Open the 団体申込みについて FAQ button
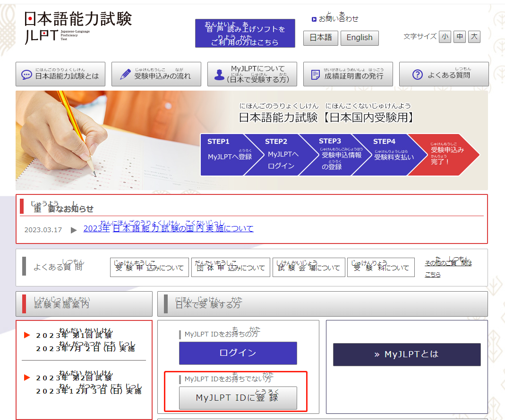Screen dimensions: 505x420 pyautogui.click(x=231, y=267)
